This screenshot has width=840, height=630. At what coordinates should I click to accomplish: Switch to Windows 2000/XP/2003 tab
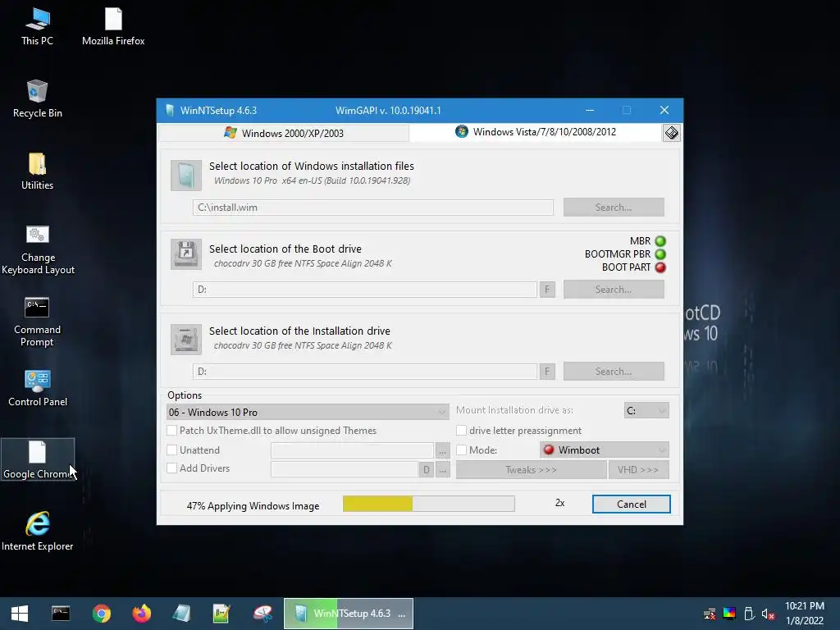(x=284, y=133)
